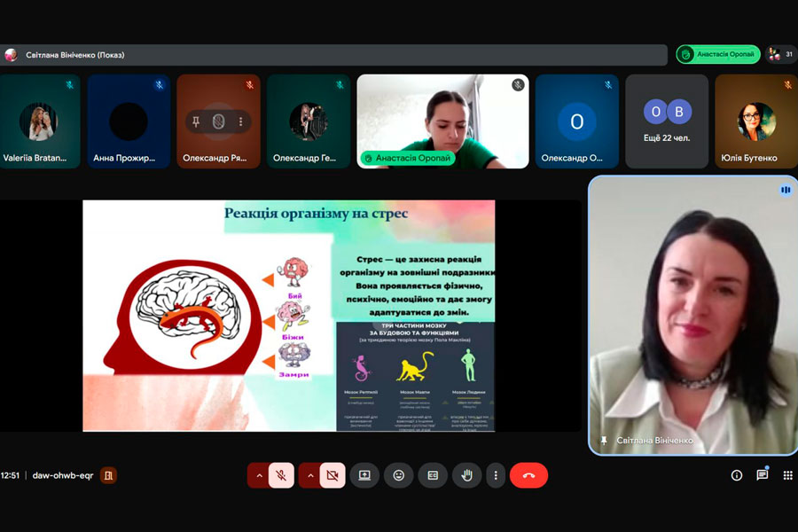Click the clock showing 12:51

(x=10, y=475)
